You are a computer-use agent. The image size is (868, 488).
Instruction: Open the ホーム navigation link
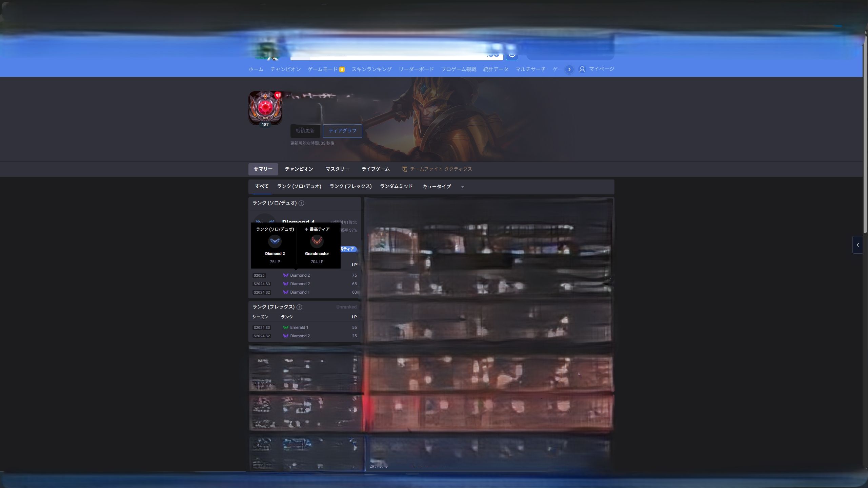point(256,69)
